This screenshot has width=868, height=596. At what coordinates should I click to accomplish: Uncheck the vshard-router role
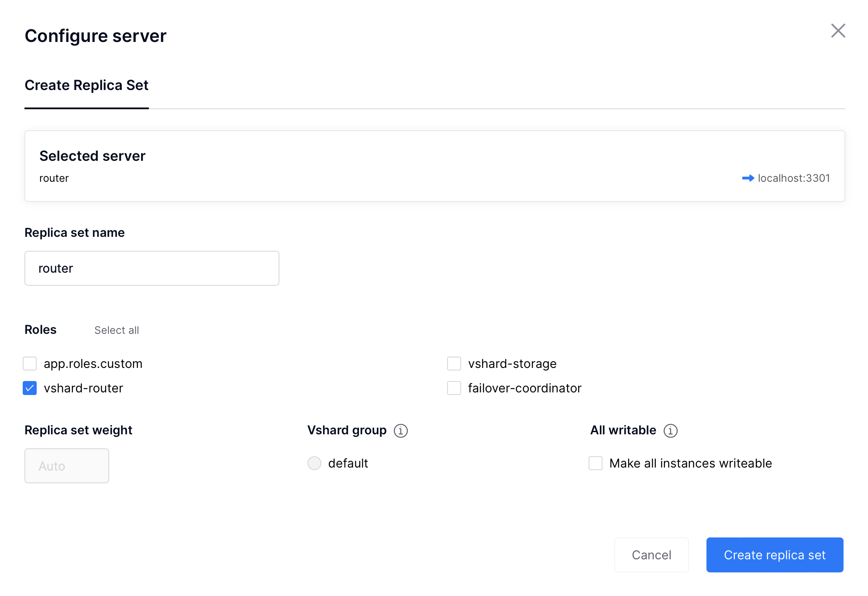pyautogui.click(x=30, y=388)
